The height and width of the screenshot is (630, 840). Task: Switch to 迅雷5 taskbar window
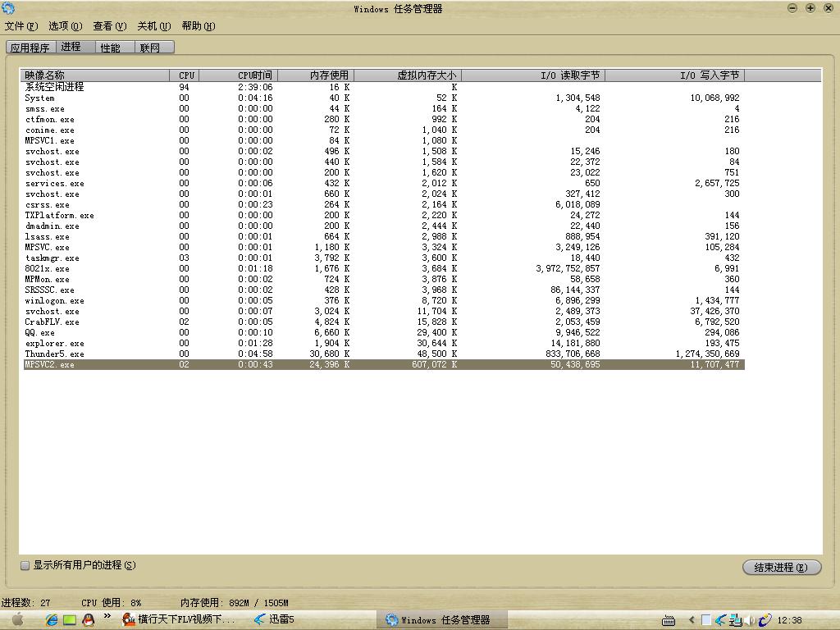[275, 619]
